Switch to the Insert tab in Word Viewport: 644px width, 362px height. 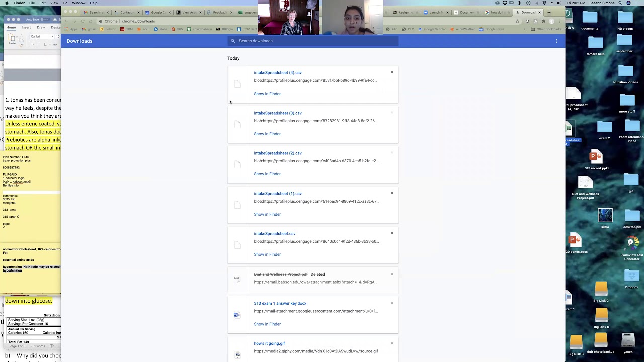point(26,27)
